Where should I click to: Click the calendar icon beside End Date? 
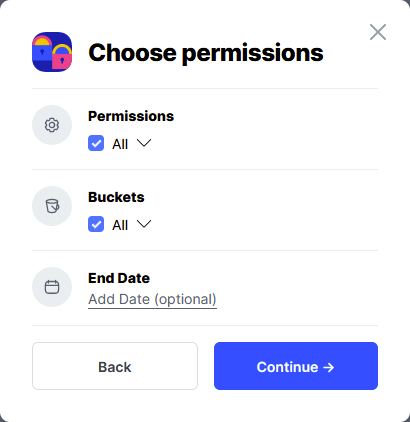pyautogui.click(x=52, y=287)
